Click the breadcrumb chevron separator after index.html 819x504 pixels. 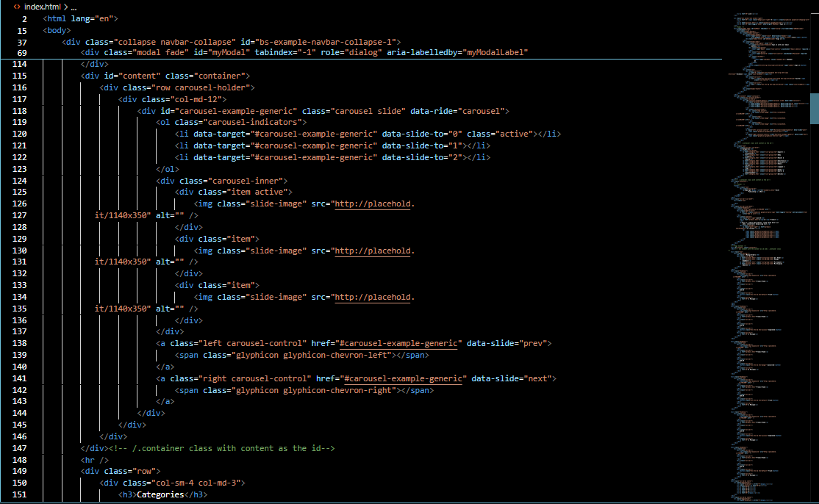pos(66,7)
